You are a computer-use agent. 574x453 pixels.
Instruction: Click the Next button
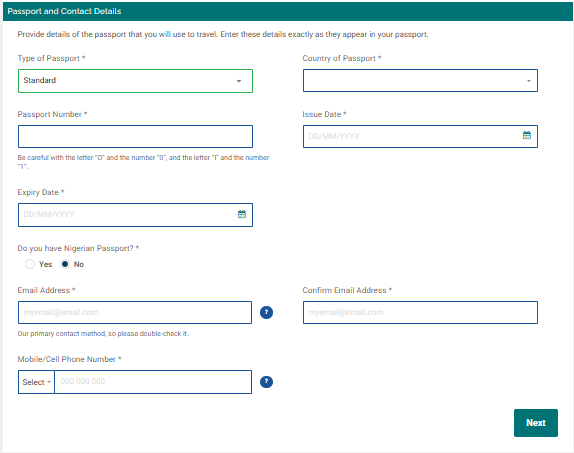point(536,423)
